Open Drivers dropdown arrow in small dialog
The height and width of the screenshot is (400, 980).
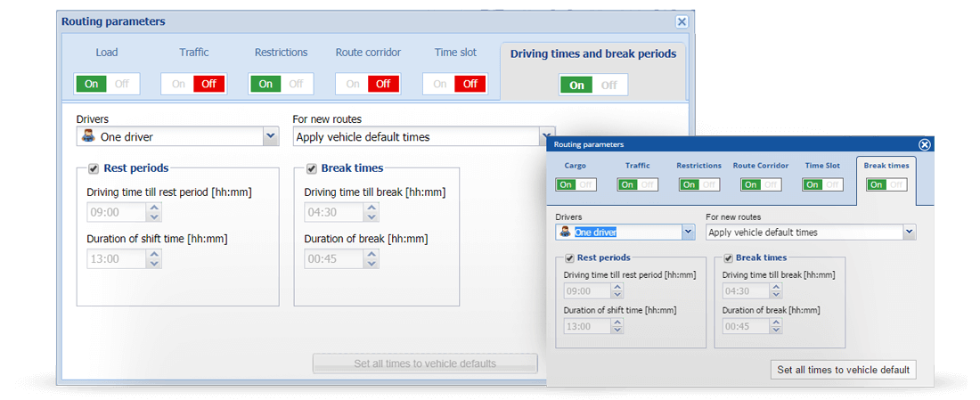pos(687,232)
